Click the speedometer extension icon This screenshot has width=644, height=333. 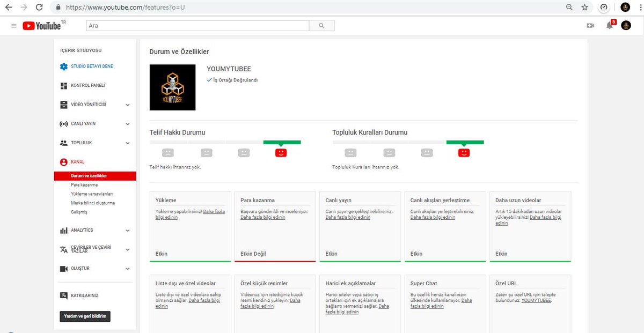click(x=604, y=8)
